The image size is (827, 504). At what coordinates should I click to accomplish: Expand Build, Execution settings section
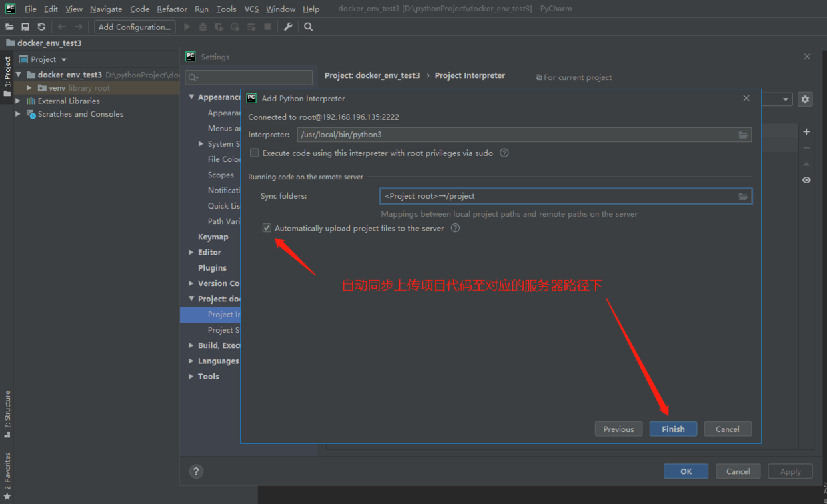pyautogui.click(x=191, y=345)
